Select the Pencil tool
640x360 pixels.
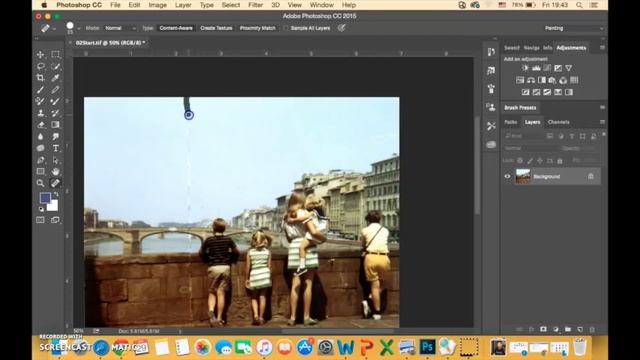[56, 90]
